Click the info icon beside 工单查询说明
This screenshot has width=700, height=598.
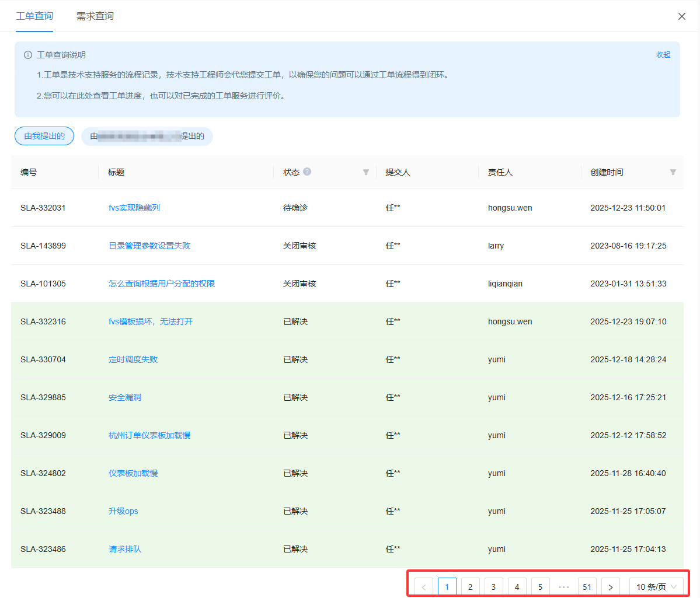point(28,55)
